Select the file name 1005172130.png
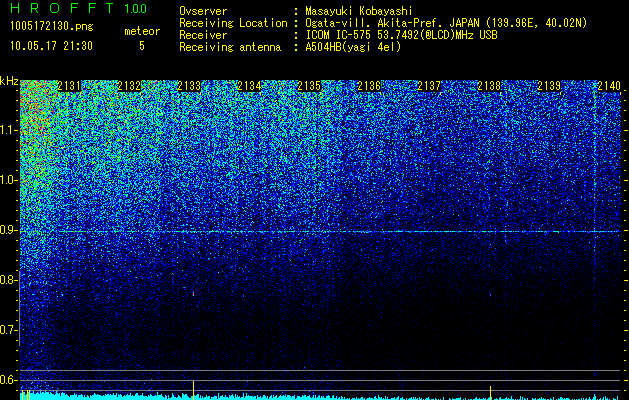629x400 pixels. (x=52, y=26)
